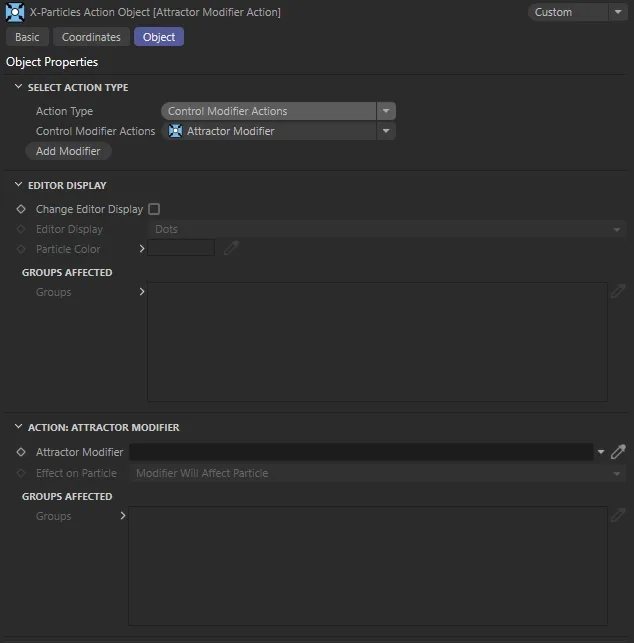This screenshot has width=634, height=643.
Task: Switch to the Basic tab
Action: point(27,37)
